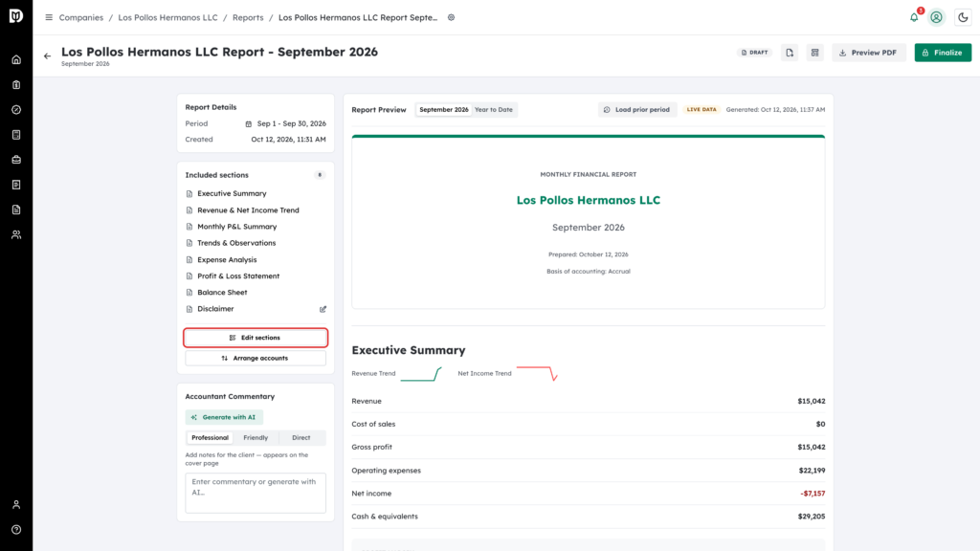Open the notifications bell
Viewport: 980px width, 551px height.
click(x=914, y=17)
